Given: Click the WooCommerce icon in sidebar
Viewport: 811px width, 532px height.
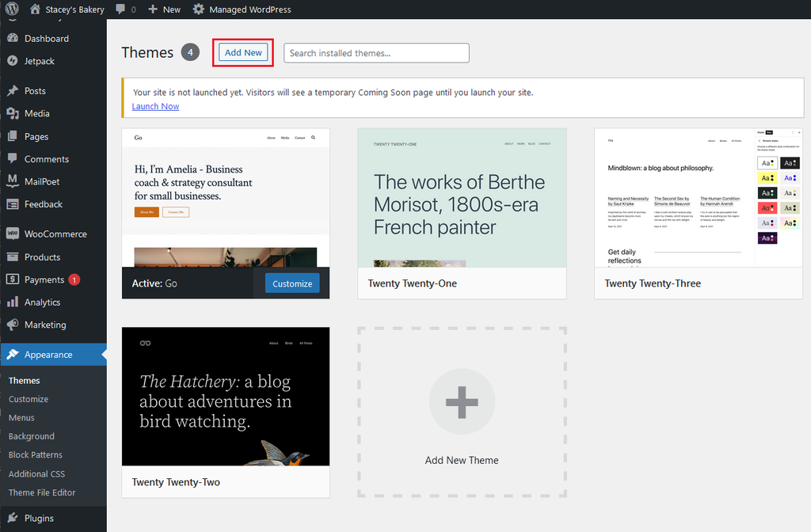Looking at the screenshot, I should (x=13, y=234).
